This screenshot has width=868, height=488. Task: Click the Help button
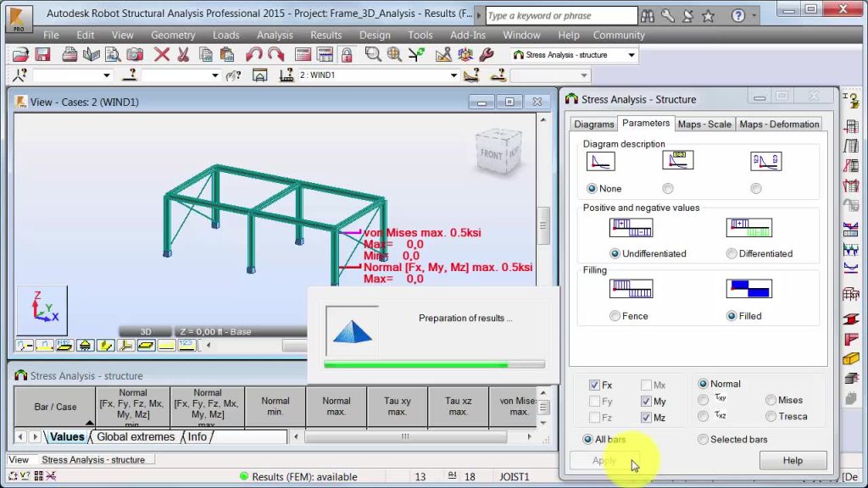click(x=793, y=460)
